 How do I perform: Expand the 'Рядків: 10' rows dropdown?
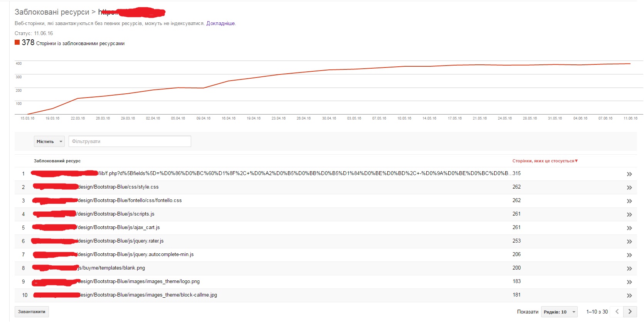(559, 312)
